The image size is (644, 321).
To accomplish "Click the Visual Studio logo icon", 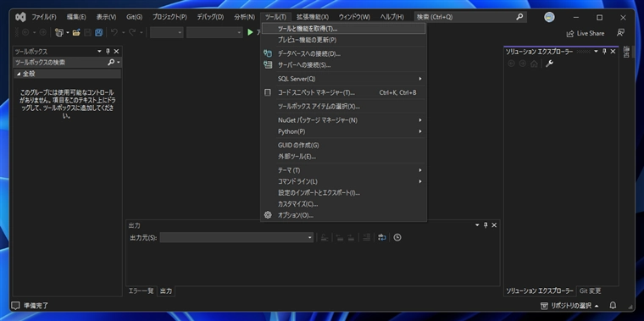I will [x=20, y=17].
